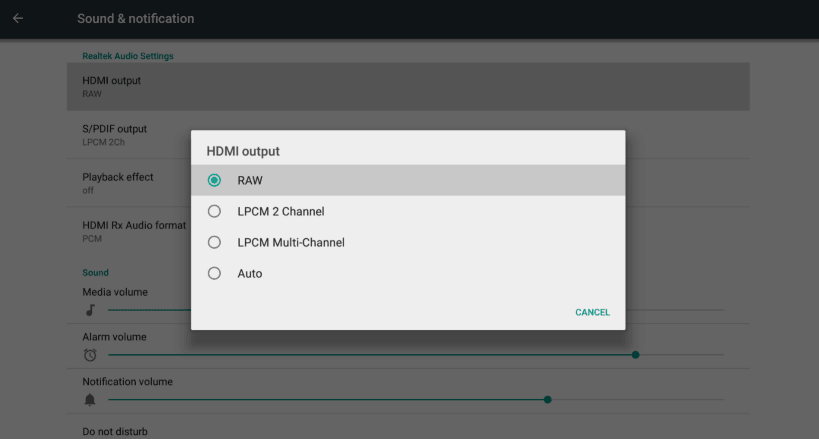This screenshot has height=439, width=819.
Task: Click the Realtek Audio Settings header
Action: pos(128,56)
